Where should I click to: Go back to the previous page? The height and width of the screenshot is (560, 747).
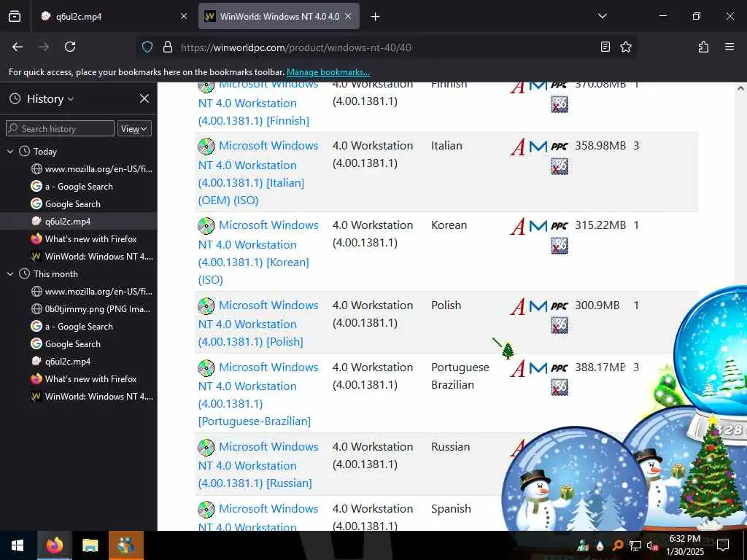pyautogui.click(x=18, y=47)
